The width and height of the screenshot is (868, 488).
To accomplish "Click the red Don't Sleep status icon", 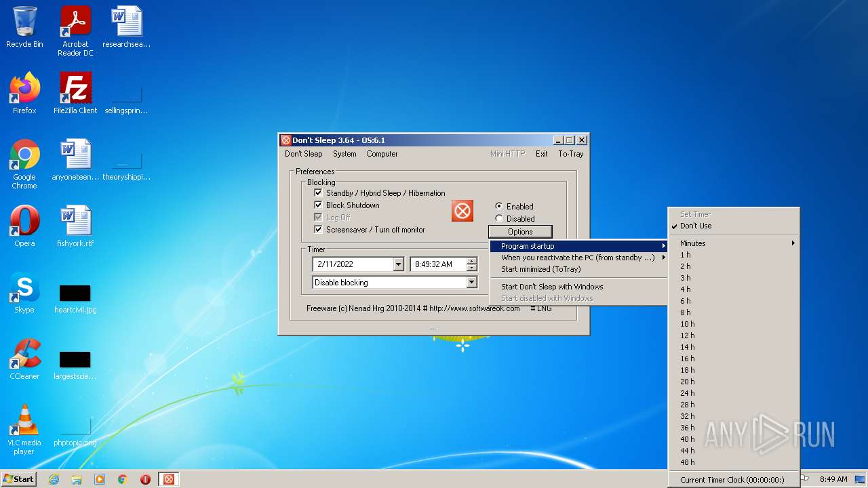I will click(462, 211).
